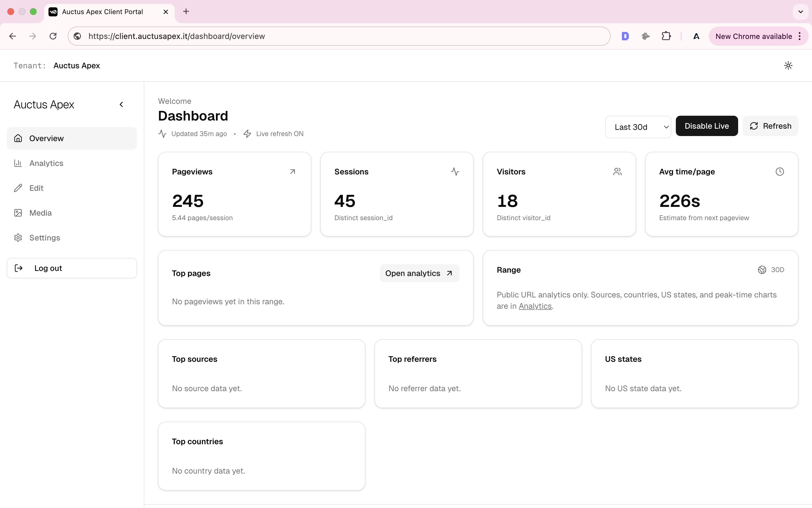Click the New Chrome available button

pyautogui.click(x=754, y=36)
